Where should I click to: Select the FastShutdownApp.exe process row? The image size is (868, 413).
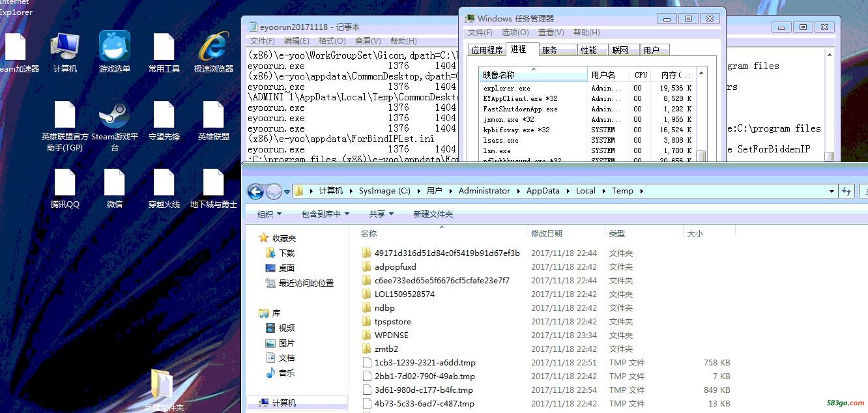[587, 109]
